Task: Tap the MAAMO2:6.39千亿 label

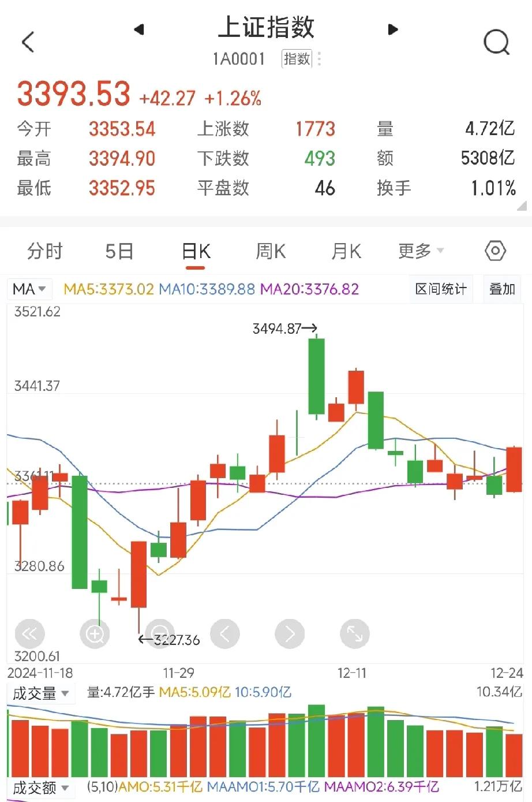Action: click(x=381, y=786)
